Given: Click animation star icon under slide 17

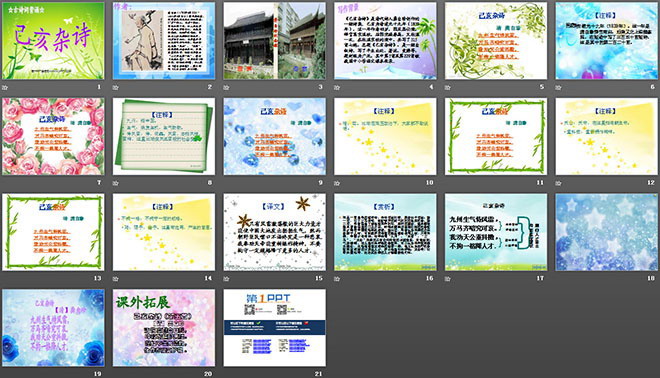Looking at the screenshot, I should coord(448,278).
